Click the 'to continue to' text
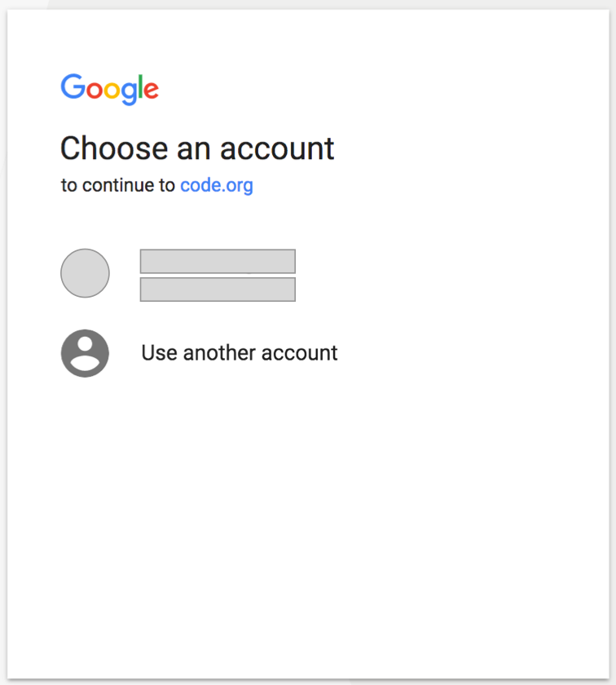The image size is (616, 685). 118,185
